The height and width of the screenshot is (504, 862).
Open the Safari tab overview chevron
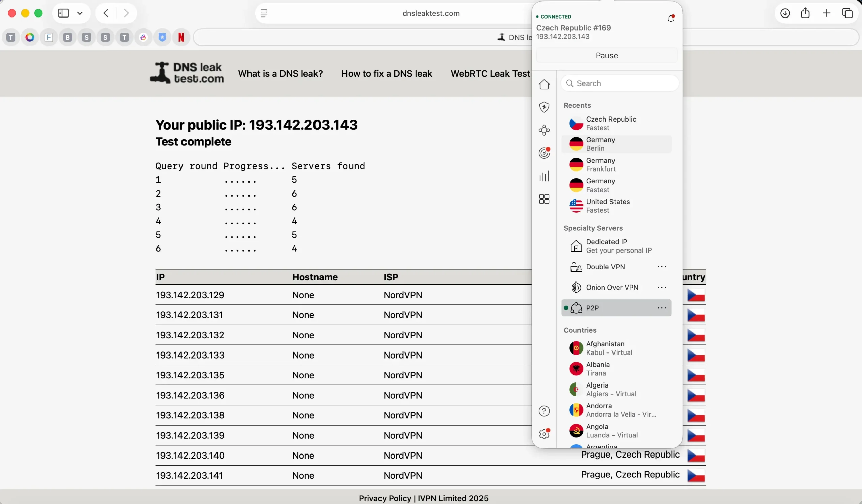(x=80, y=13)
